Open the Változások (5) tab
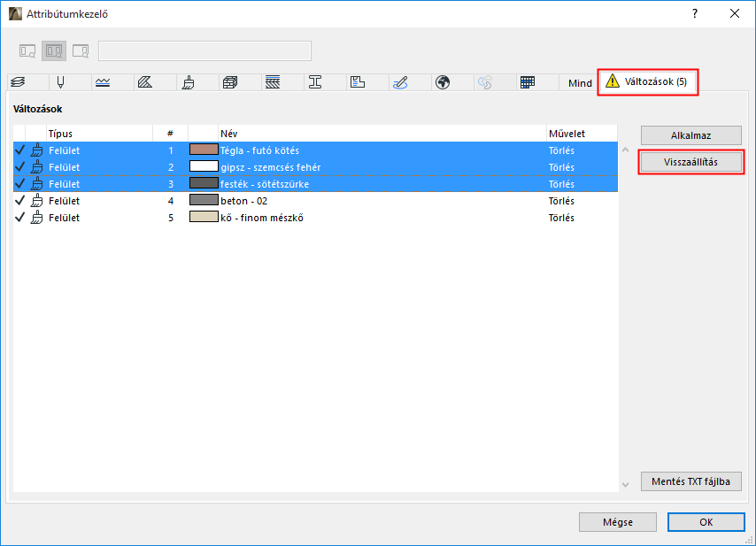The image size is (756, 546). (x=647, y=82)
